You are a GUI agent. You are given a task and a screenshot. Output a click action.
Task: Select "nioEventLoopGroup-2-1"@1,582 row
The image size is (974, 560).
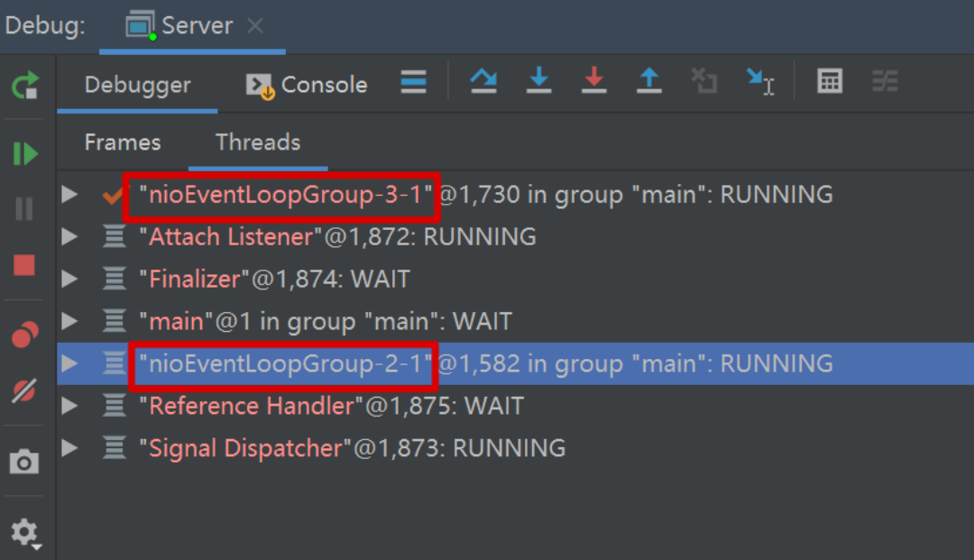pyautogui.click(x=516, y=363)
